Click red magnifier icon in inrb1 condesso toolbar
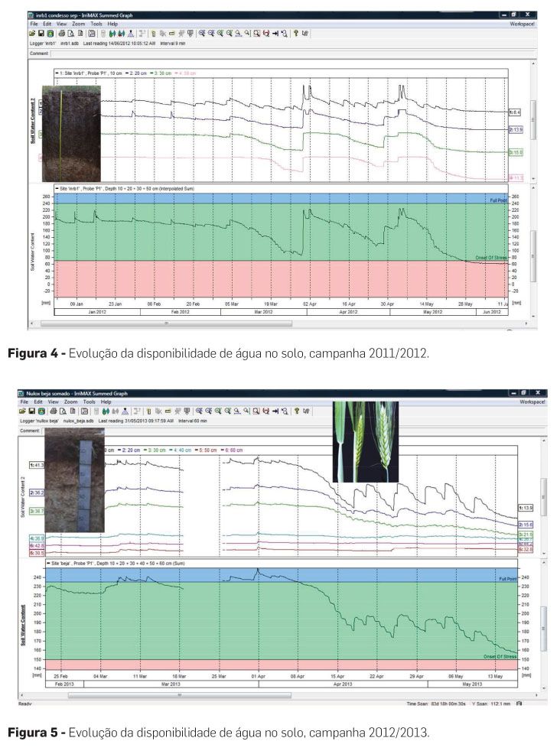Viewport: 560px width, 754px height. pos(265,34)
